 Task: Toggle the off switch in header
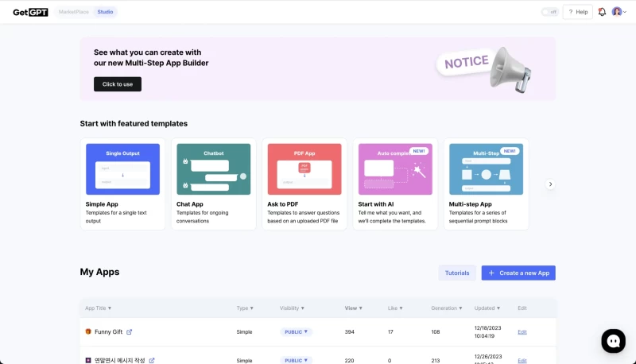click(x=550, y=12)
